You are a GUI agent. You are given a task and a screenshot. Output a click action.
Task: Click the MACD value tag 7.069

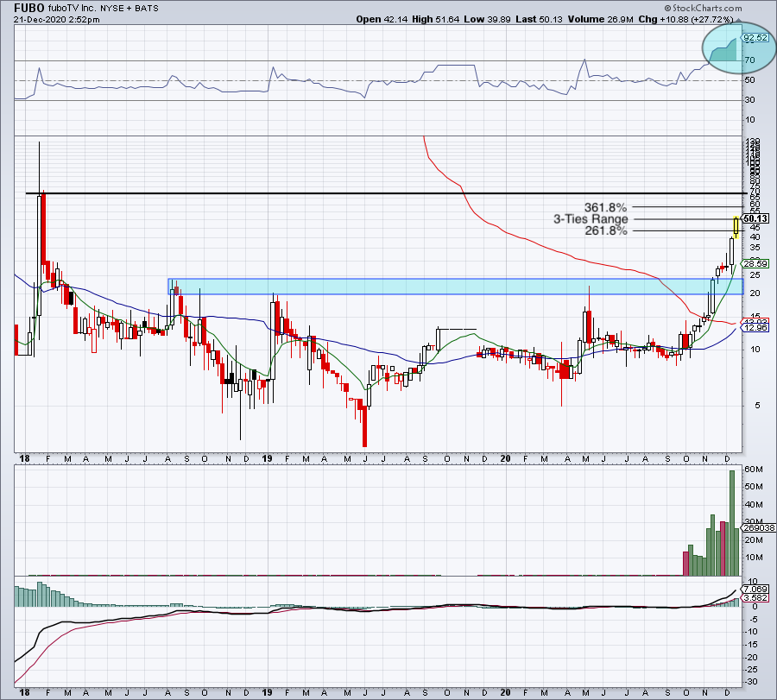(755, 589)
